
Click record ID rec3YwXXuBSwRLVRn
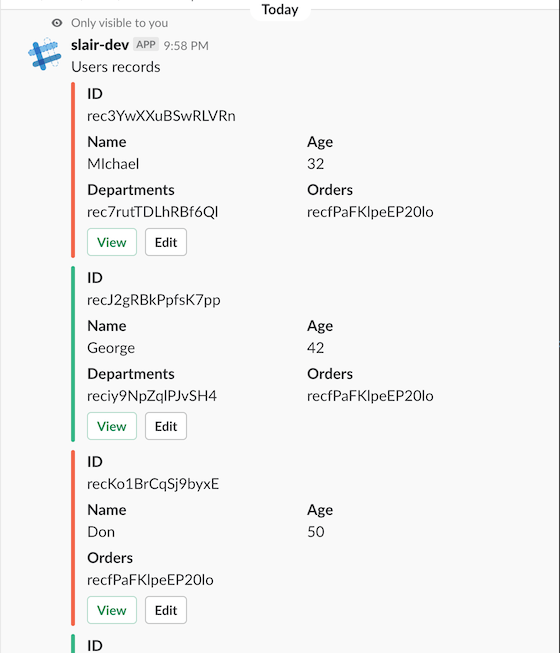[x=161, y=116]
